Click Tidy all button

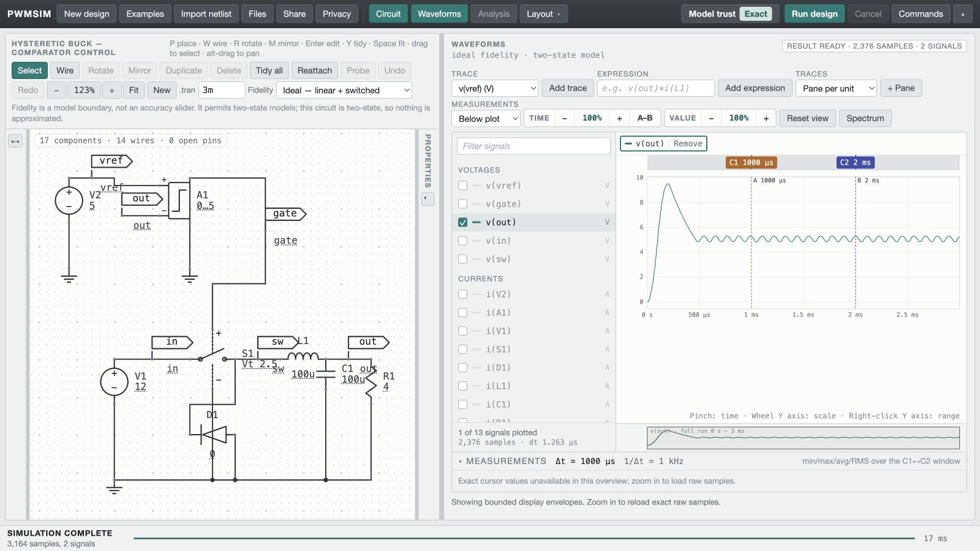click(x=269, y=70)
